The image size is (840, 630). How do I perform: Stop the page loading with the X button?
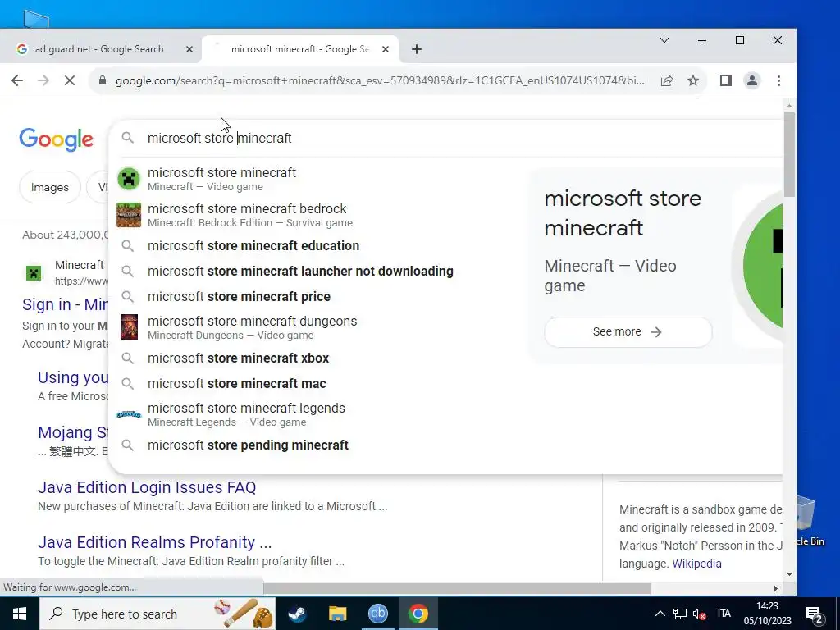70,81
